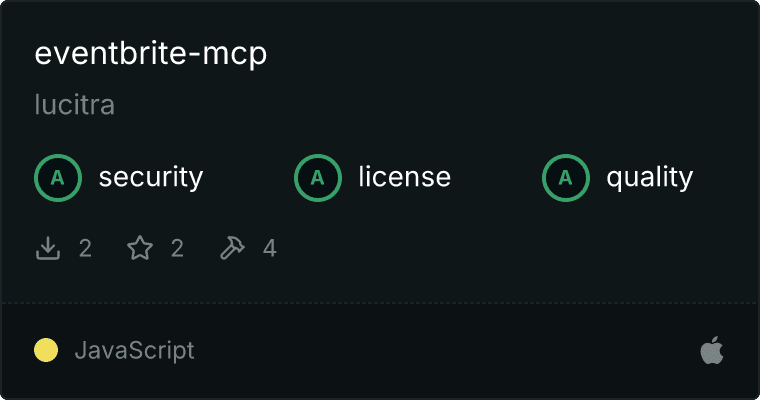The image size is (760, 400).
Task: Click the yellow JavaScript language dot
Action: point(46,350)
